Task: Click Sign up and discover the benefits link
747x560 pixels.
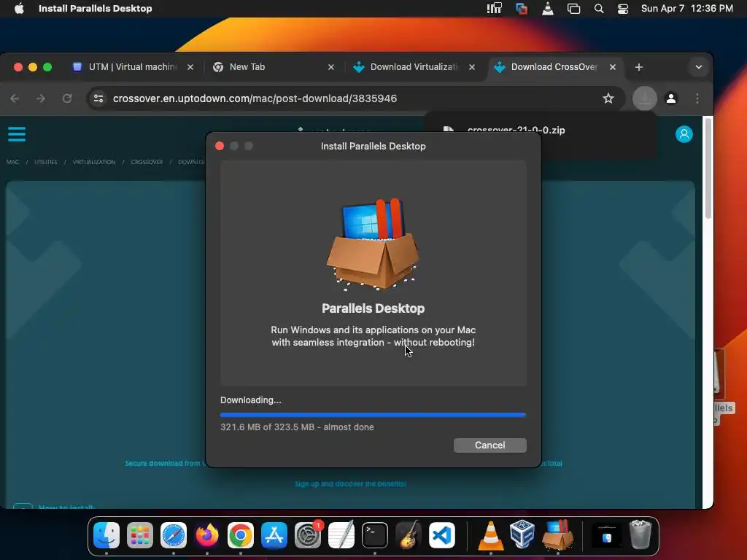Action: 351,484
